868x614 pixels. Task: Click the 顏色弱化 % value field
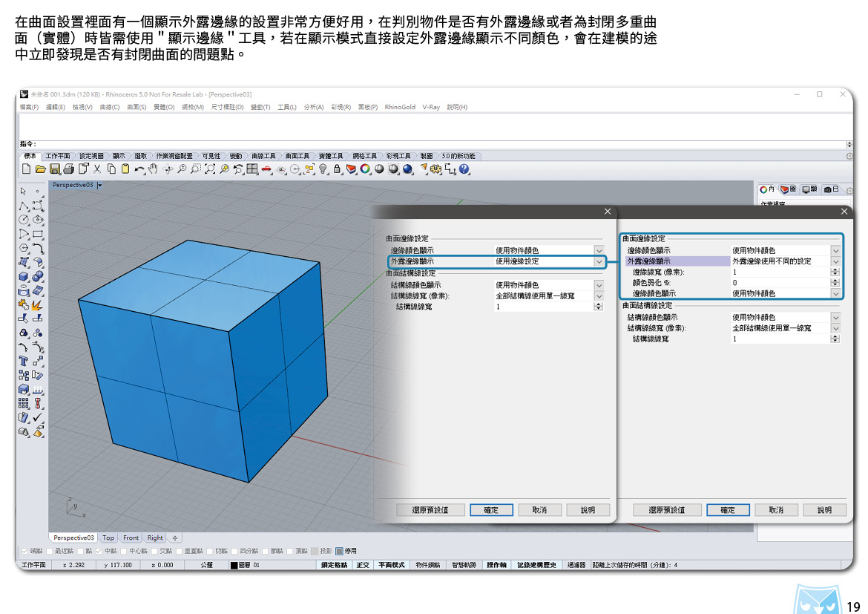pyautogui.click(x=780, y=283)
